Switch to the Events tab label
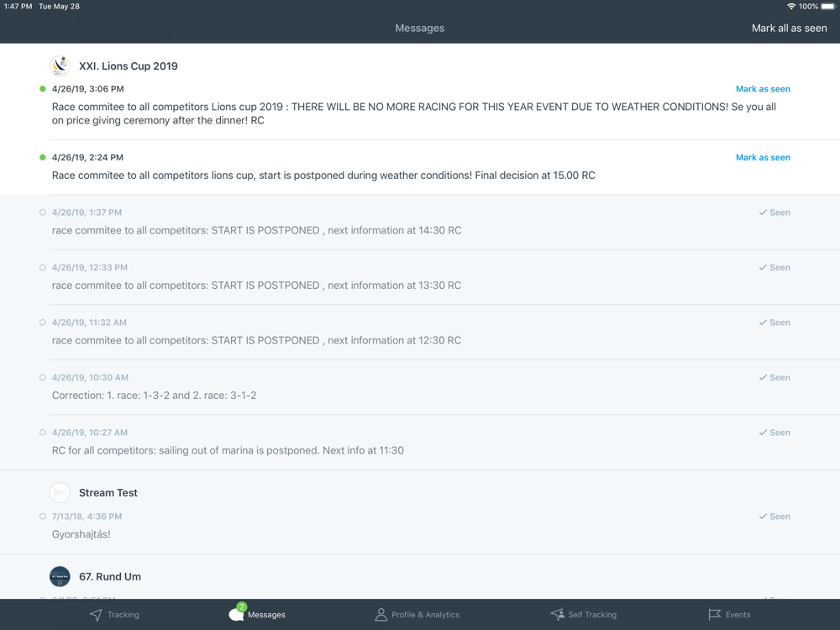 738,615
